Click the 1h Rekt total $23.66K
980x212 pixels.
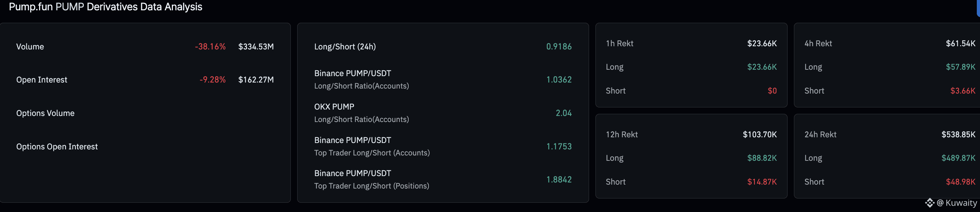tap(762, 43)
